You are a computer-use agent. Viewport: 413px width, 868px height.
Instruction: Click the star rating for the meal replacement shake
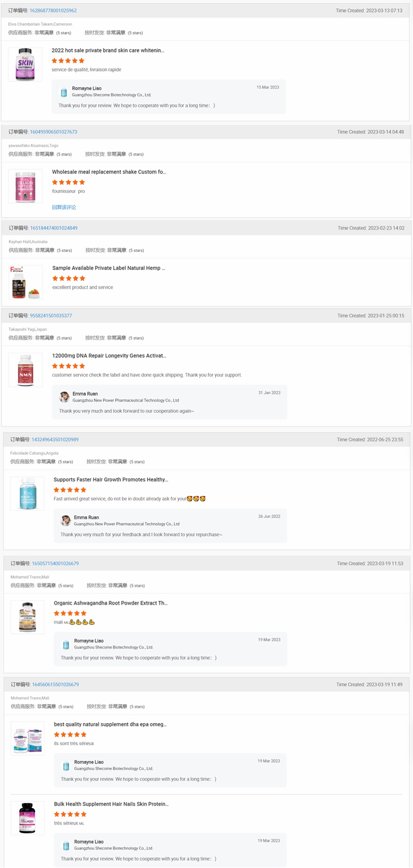(69, 182)
